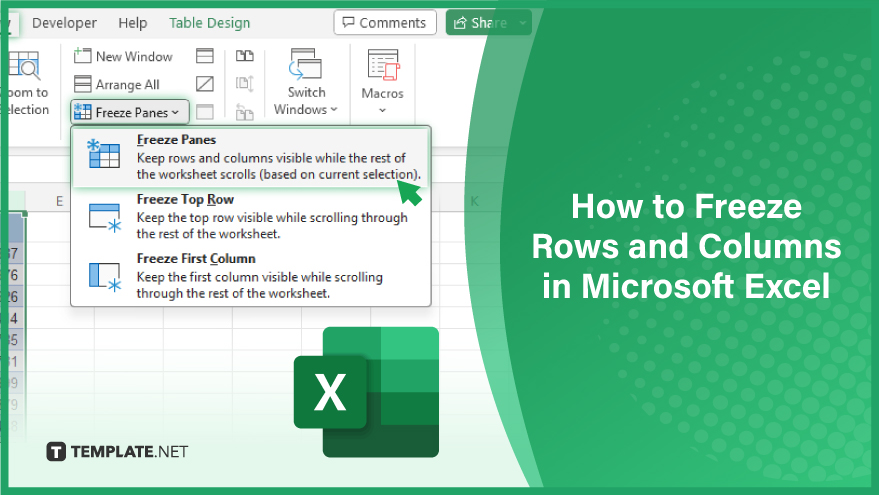Select the column E header

[x=59, y=201]
